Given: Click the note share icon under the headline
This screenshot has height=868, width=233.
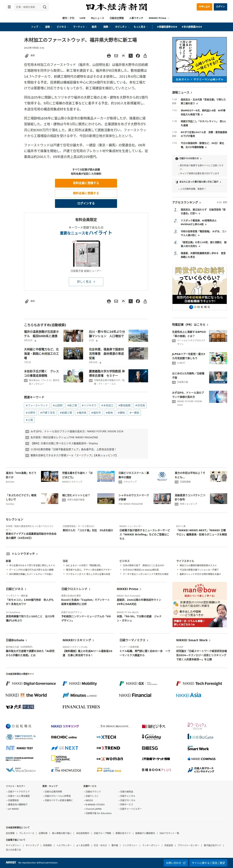Looking at the screenshot, I should pyautogui.click(x=123, y=56).
